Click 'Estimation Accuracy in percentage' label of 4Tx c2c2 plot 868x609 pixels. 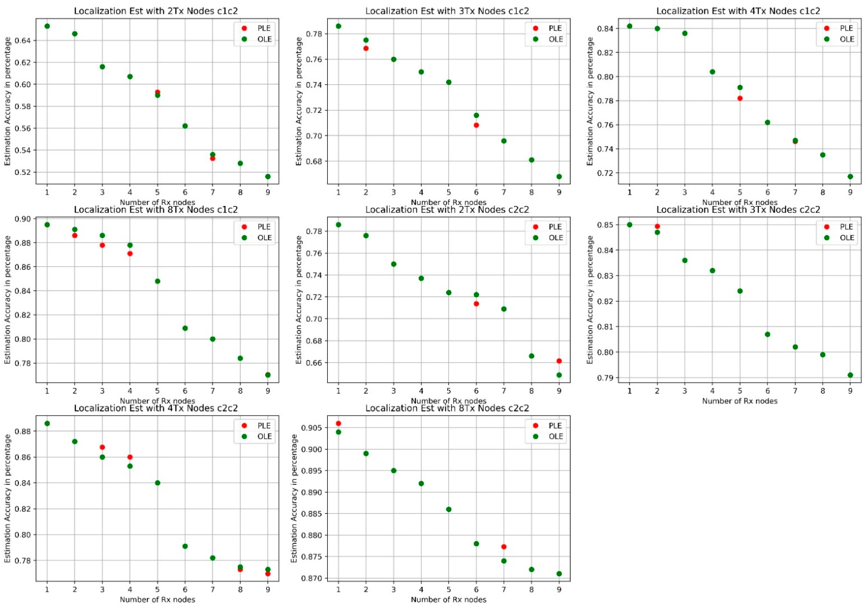click(8, 498)
